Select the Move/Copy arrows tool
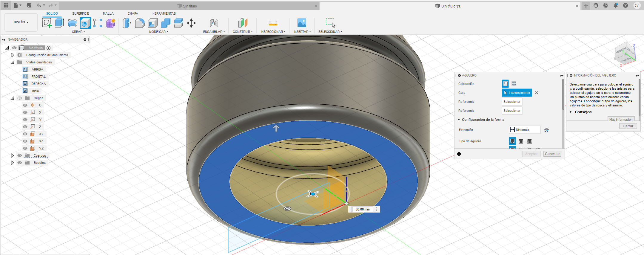Image resolution: width=644 pixels, height=255 pixels. point(191,23)
